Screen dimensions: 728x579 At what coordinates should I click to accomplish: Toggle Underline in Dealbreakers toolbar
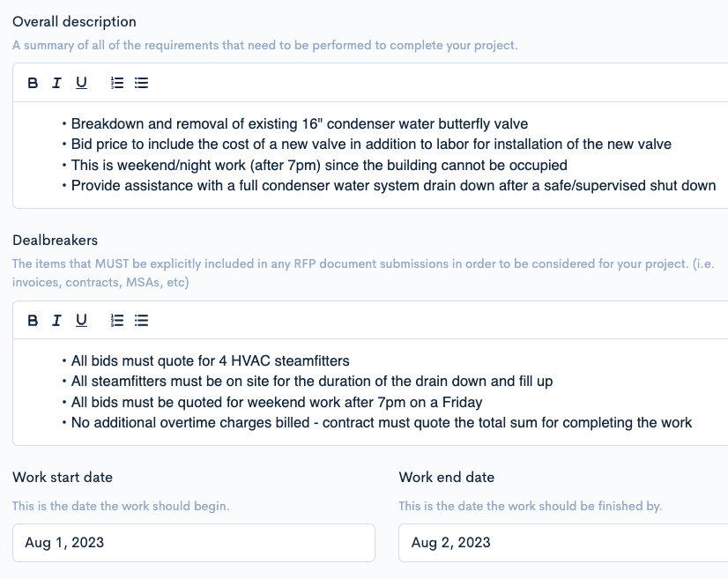(81, 321)
